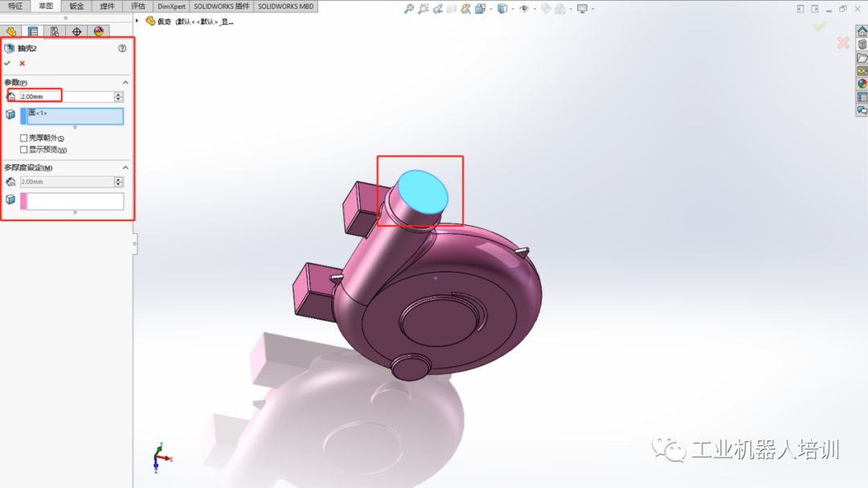The height and width of the screenshot is (488, 868).
Task: Open the View Orientation dropdown arrow
Action: [x=490, y=9]
